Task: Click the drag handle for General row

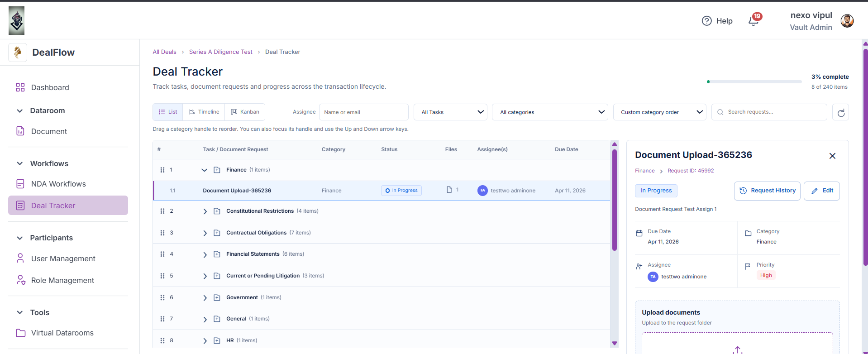Action: [162, 319]
